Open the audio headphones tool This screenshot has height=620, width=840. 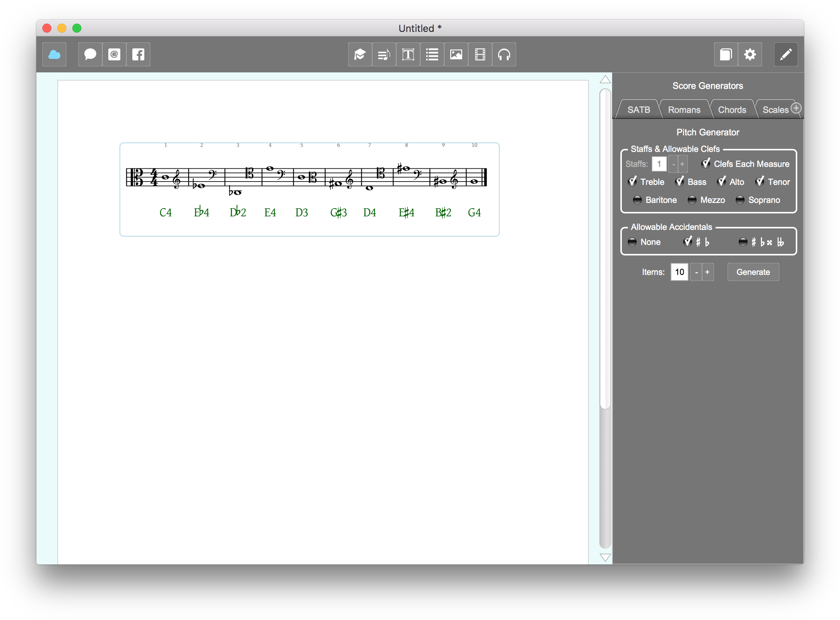point(504,54)
